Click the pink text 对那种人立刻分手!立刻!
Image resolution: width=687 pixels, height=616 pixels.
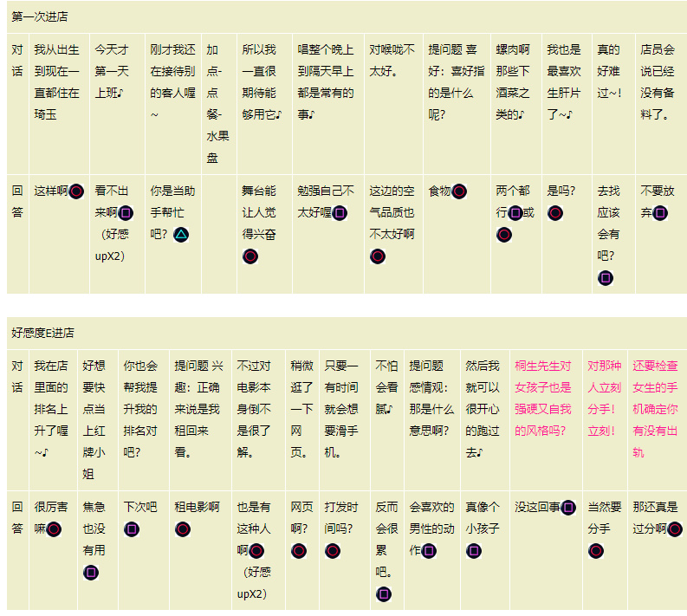(x=604, y=399)
